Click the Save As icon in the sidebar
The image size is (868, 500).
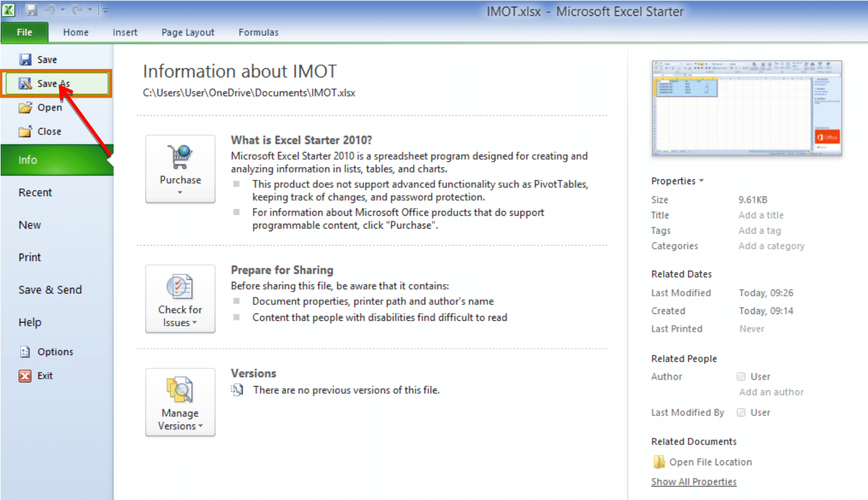tap(26, 84)
